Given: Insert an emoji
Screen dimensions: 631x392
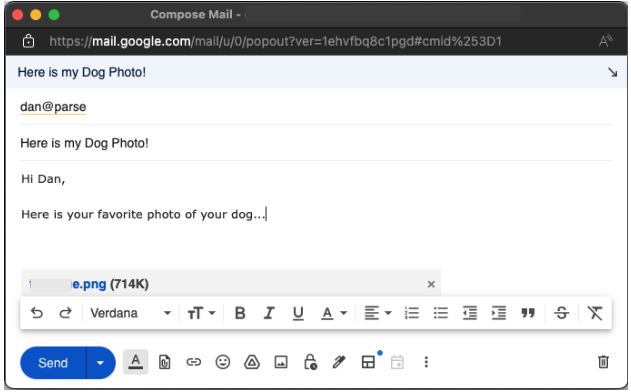Looking at the screenshot, I should (x=223, y=363).
